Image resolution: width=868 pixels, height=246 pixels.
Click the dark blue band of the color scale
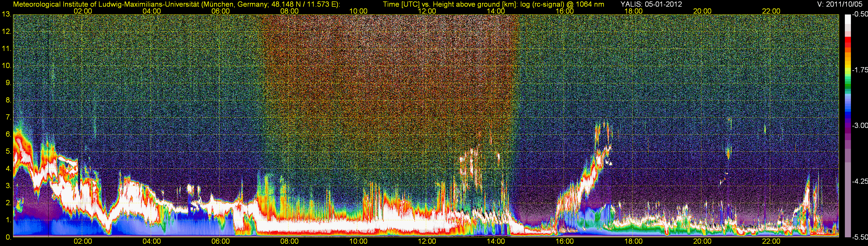pos(847,115)
